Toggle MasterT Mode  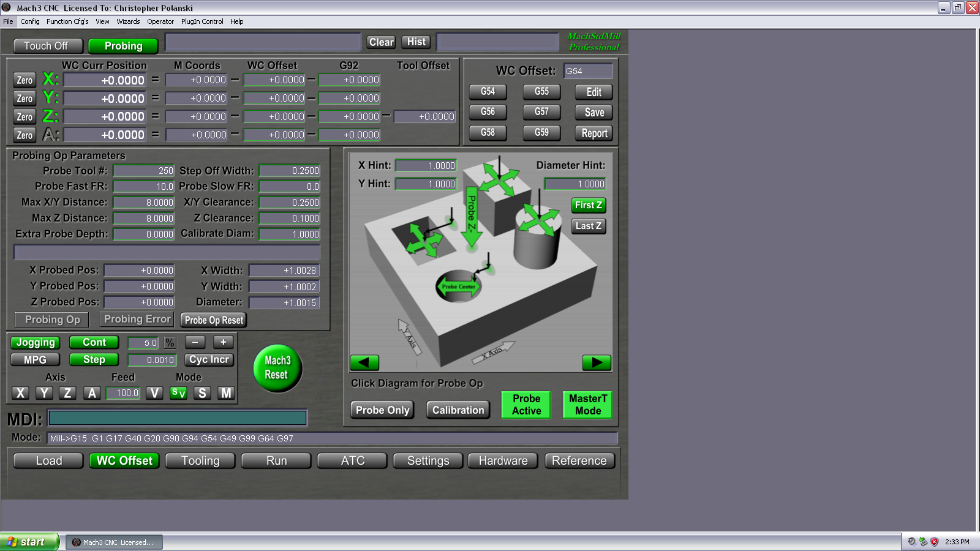pyautogui.click(x=587, y=405)
